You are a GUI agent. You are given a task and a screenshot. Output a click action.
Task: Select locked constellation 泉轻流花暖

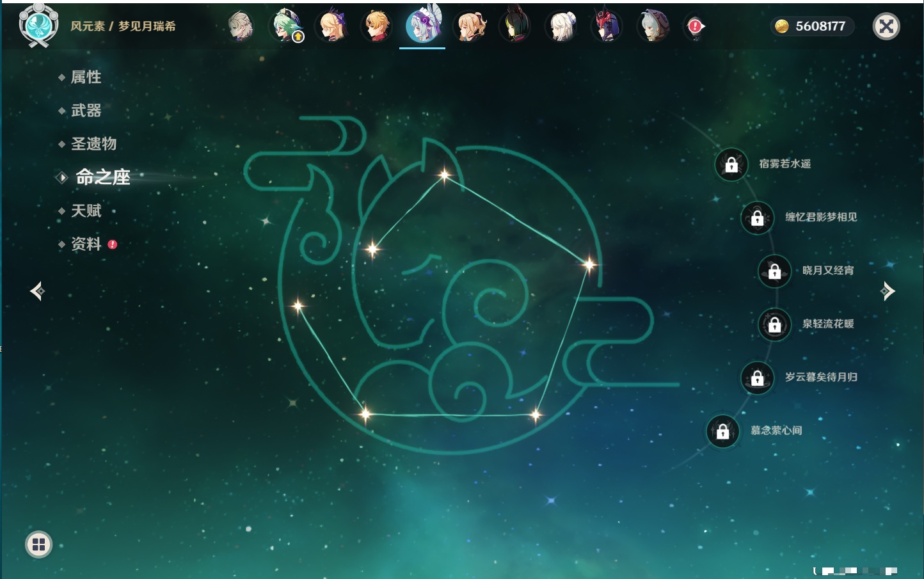pos(774,324)
